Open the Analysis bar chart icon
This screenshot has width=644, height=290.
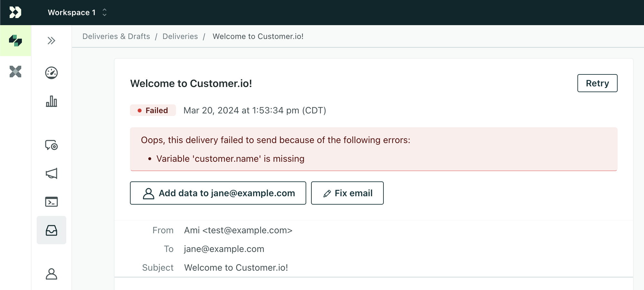click(51, 101)
